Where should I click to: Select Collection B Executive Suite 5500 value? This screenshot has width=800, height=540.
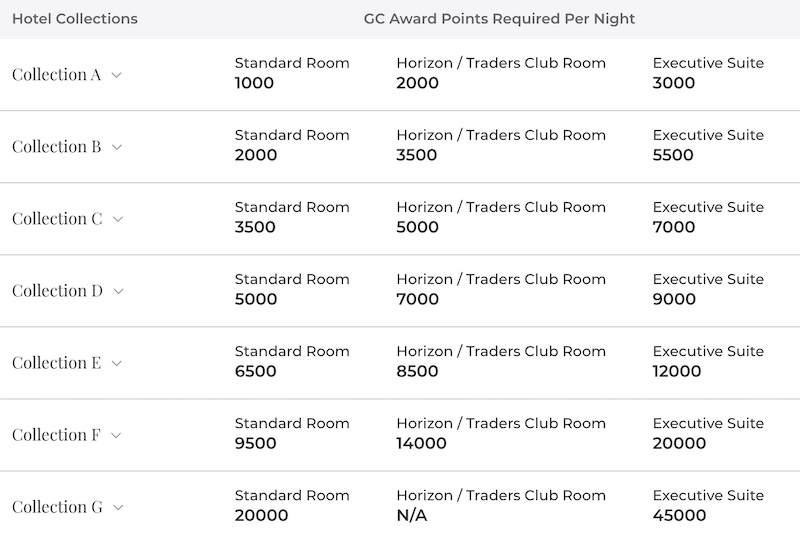[673, 155]
